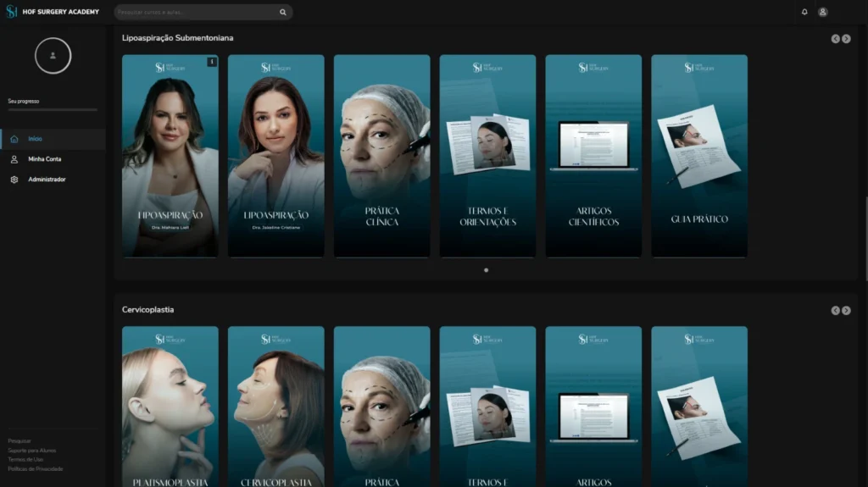Click the Pesquisar footer link
The image size is (868, 487).
19,441
